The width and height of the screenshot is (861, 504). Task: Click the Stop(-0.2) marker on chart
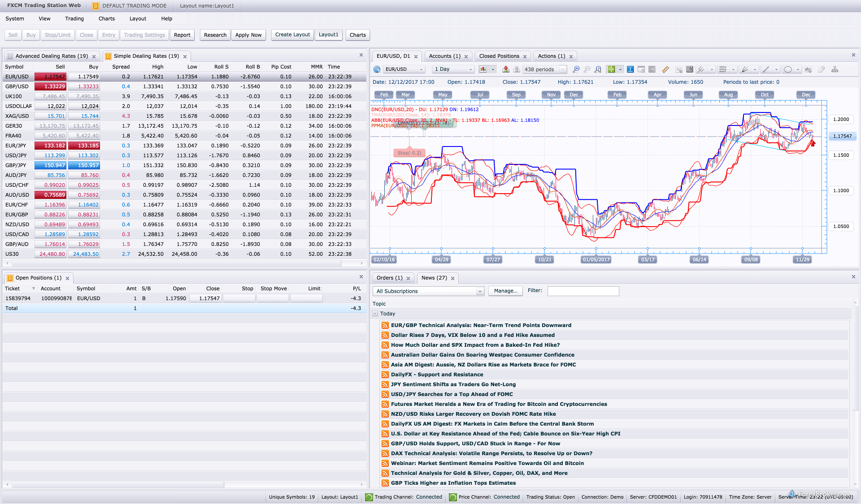409,153
